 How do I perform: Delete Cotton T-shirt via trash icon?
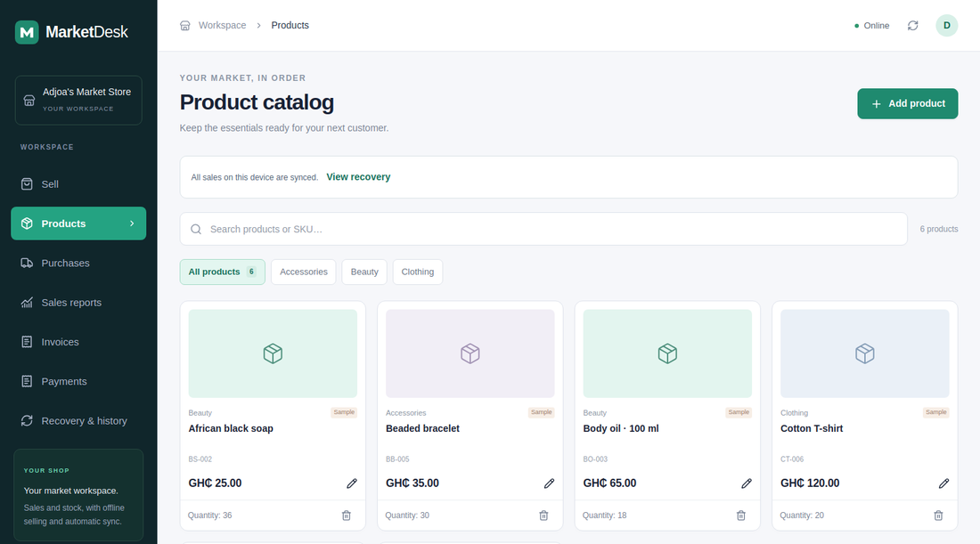938,516
